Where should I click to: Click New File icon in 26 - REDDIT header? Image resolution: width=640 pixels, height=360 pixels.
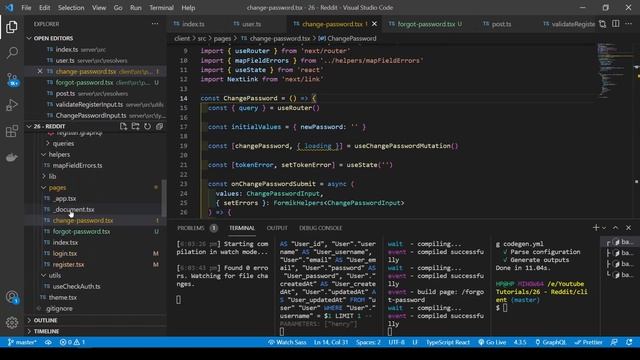point(123,126)
